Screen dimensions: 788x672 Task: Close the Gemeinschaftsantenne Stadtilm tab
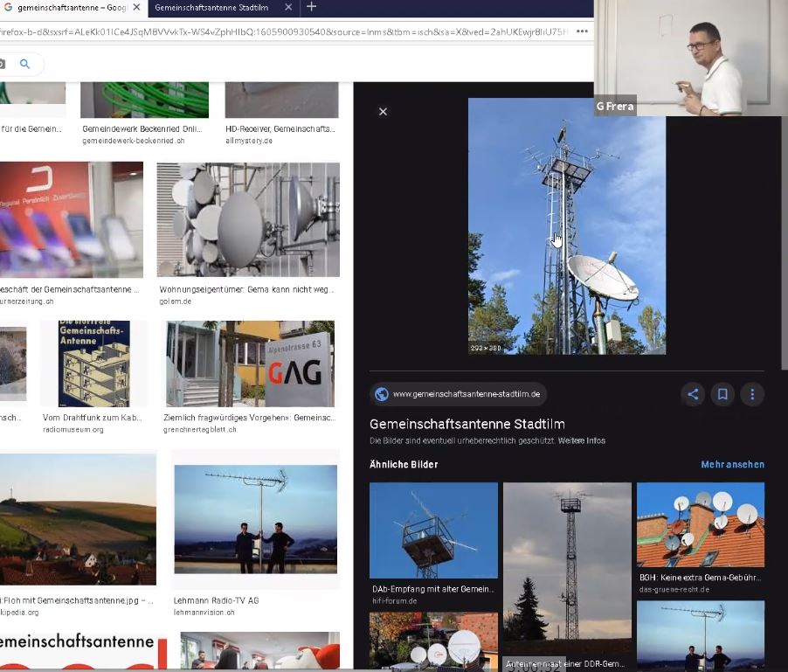click(288, 7)
